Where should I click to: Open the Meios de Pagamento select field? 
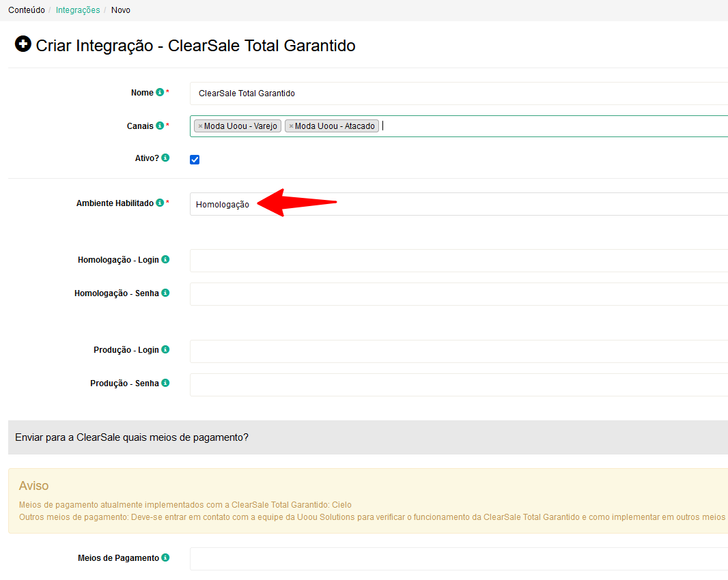(459, 559)
